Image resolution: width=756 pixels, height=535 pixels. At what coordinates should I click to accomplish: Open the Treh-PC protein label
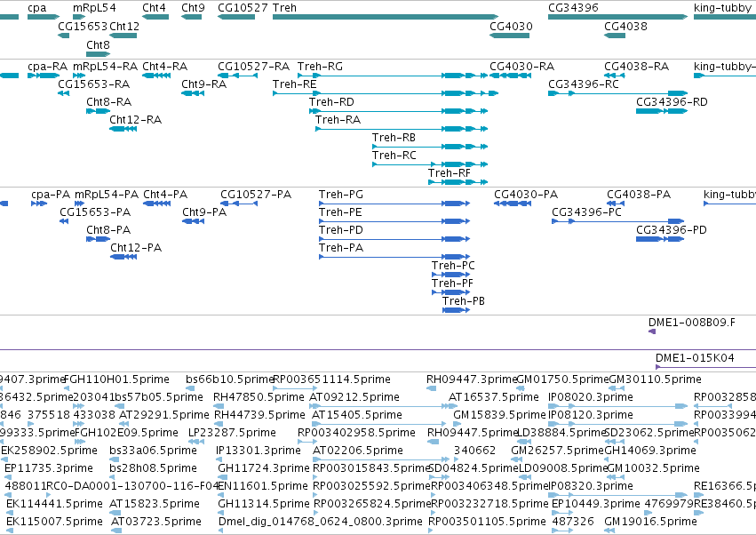(x=453, y=266)
